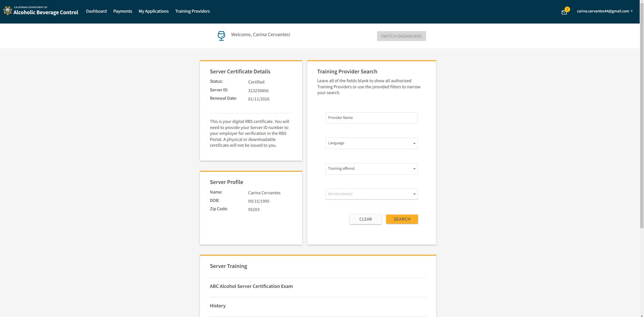This screenshot has width=644, height=317.
Task: Click the Training offered dropdown arrow
Action: (414, 169)
